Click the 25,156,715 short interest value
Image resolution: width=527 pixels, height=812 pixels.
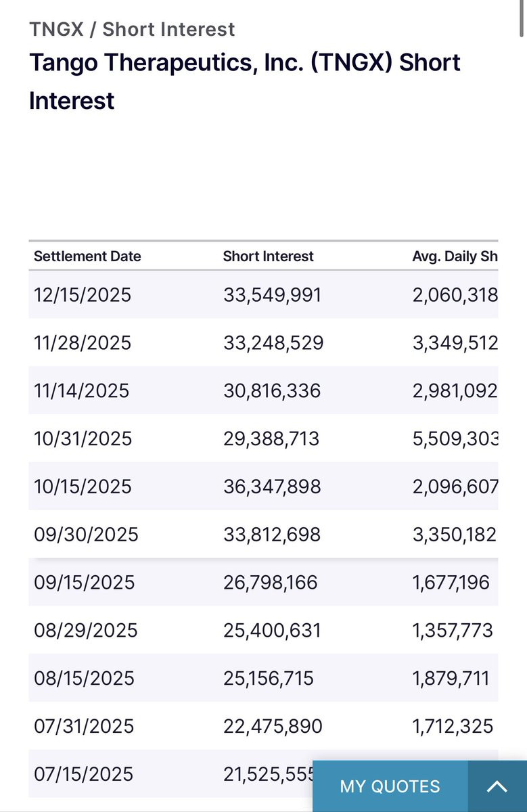pos(269,679)
